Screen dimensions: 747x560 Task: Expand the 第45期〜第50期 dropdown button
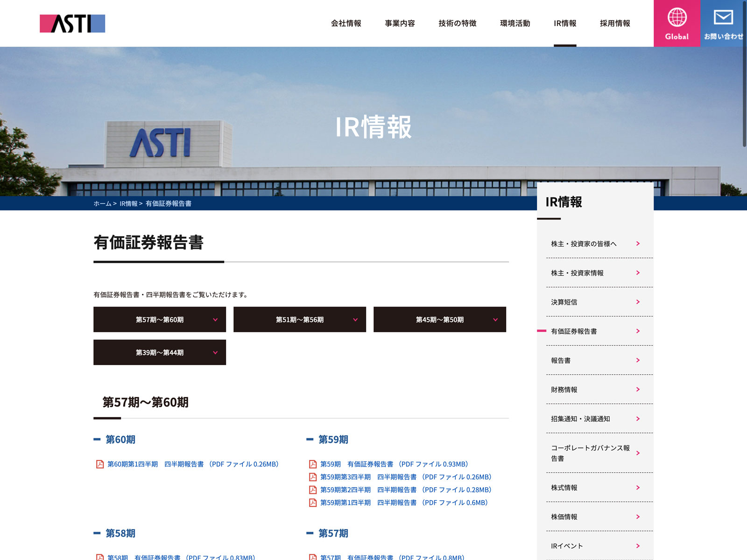(x=440, y=320)
